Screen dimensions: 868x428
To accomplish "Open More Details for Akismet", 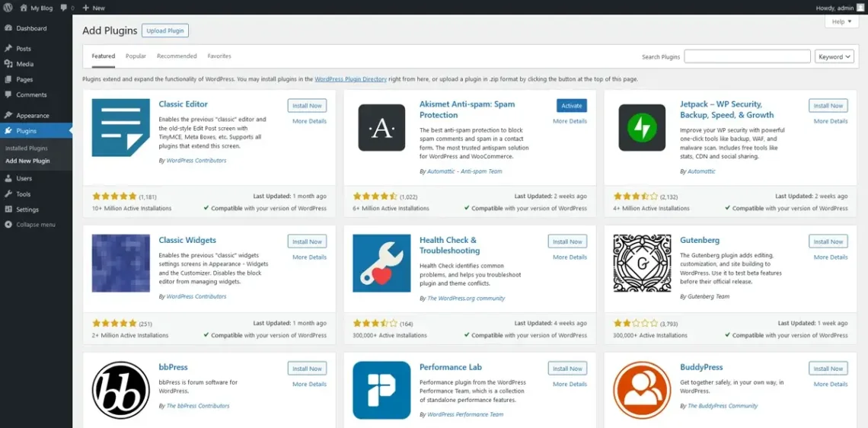I will click(x=570, y=121).
